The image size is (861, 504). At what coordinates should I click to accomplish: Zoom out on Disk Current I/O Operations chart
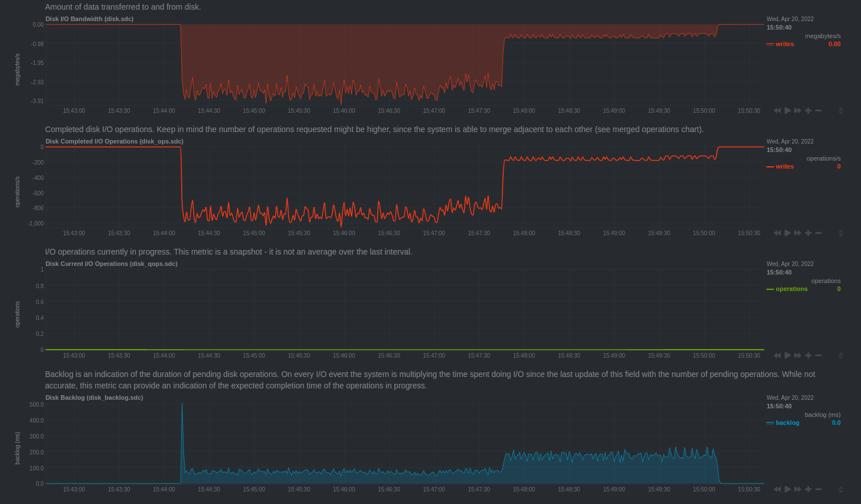pyautogui.click(x=818, y=355)
